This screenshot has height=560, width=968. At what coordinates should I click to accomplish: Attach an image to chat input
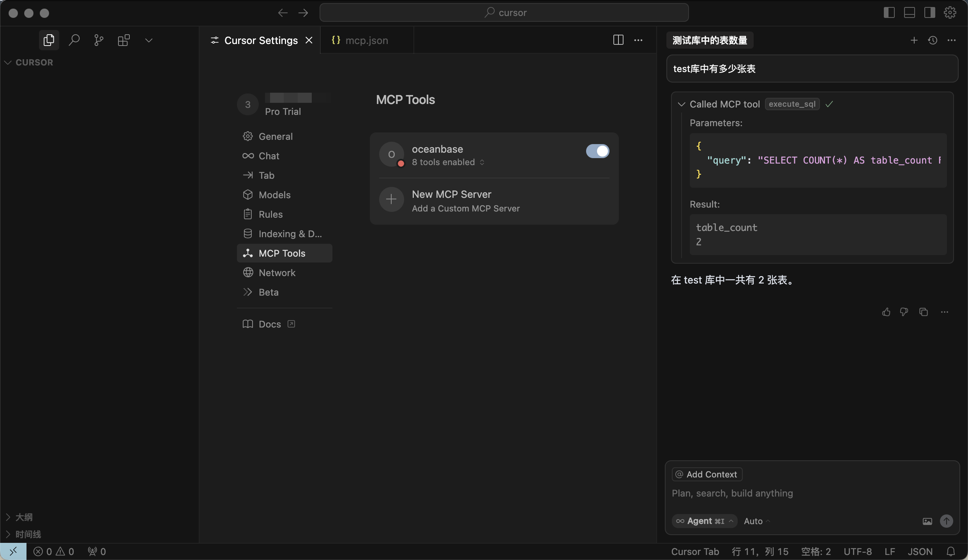pyautogui.click(x=927, y=521)
